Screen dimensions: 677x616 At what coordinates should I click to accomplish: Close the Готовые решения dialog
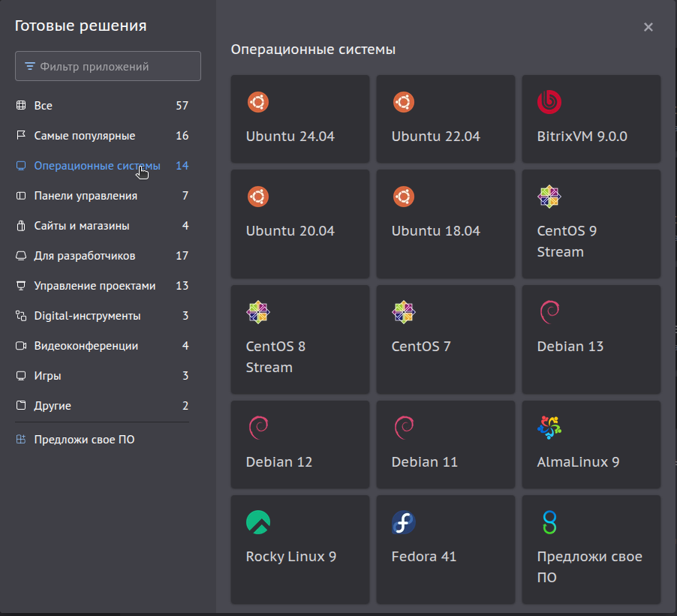pos(648,27)
